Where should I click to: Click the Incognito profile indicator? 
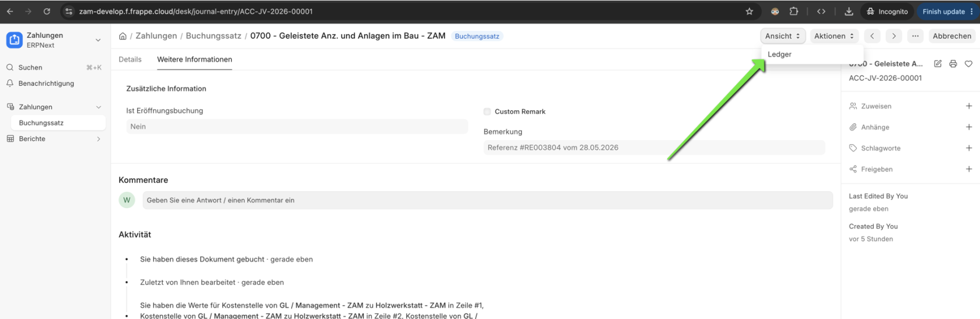click(x=887, y=11)
